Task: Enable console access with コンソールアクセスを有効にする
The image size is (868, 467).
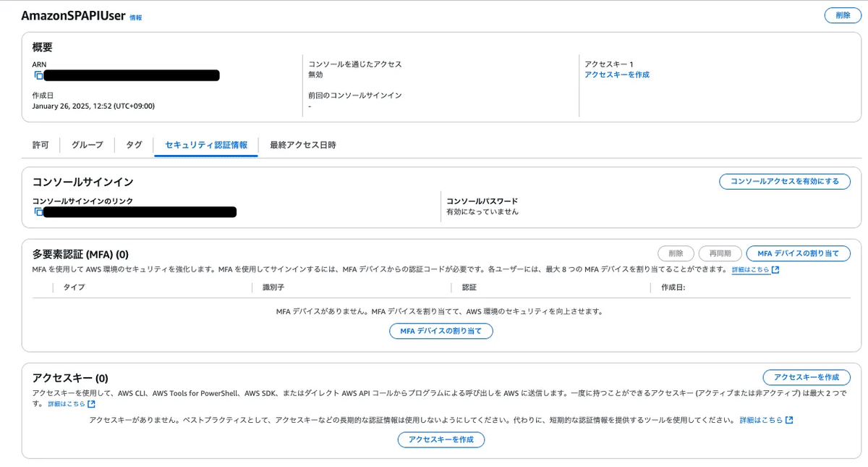Action: pyautogui.click(x=784, y=181)
